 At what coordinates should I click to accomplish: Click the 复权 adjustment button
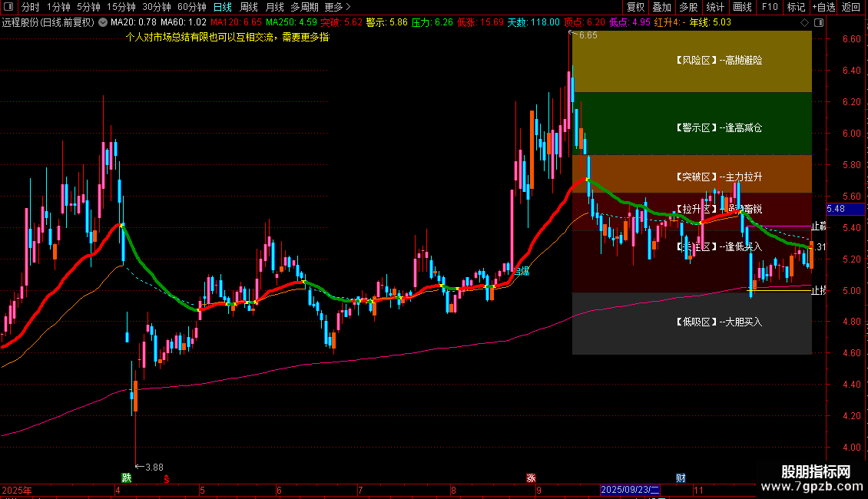[x=635, y=7]
